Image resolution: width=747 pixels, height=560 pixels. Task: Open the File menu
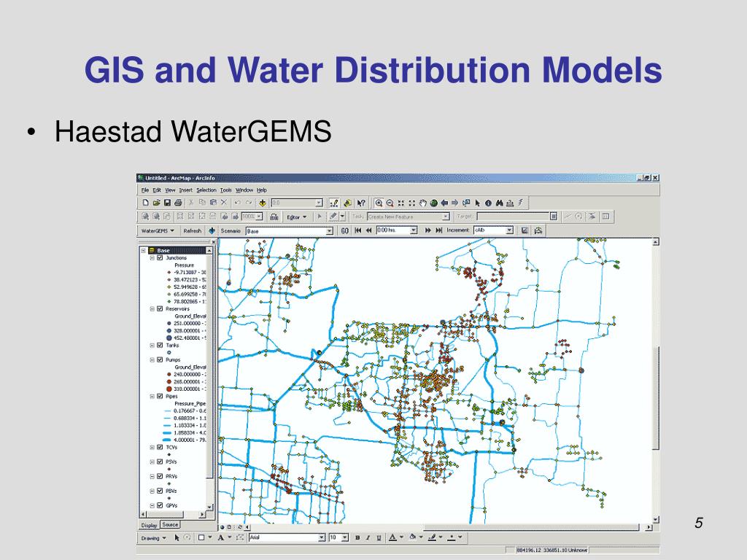(x=145, y=190)
